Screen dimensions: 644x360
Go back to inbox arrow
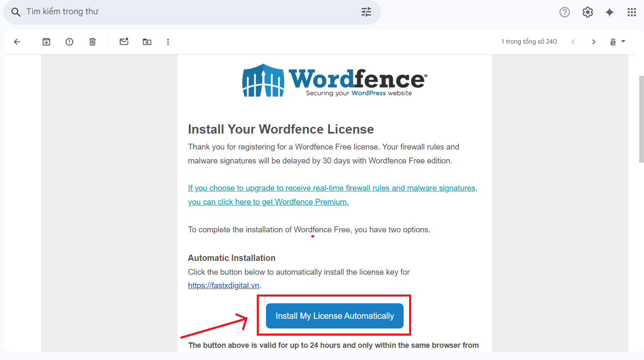pos(17,42)
